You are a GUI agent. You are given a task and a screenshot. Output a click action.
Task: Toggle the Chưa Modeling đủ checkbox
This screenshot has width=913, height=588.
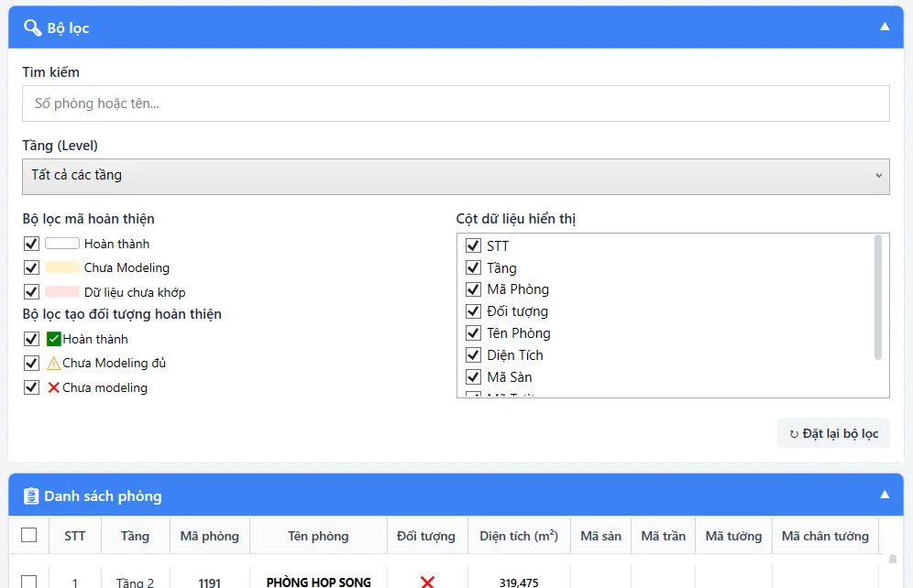click(x=31, y=364)
